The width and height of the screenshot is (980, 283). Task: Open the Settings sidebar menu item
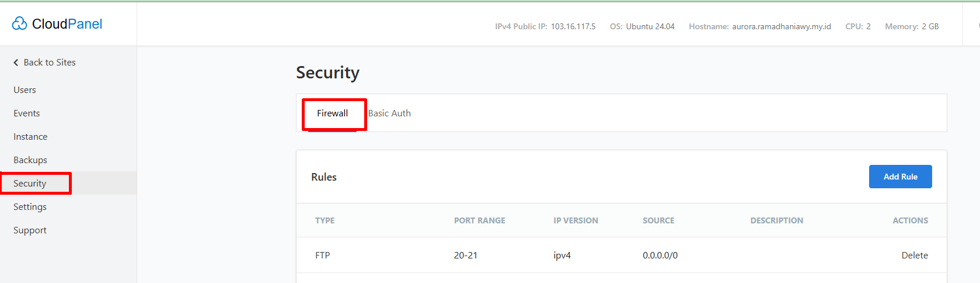point(30,207)
